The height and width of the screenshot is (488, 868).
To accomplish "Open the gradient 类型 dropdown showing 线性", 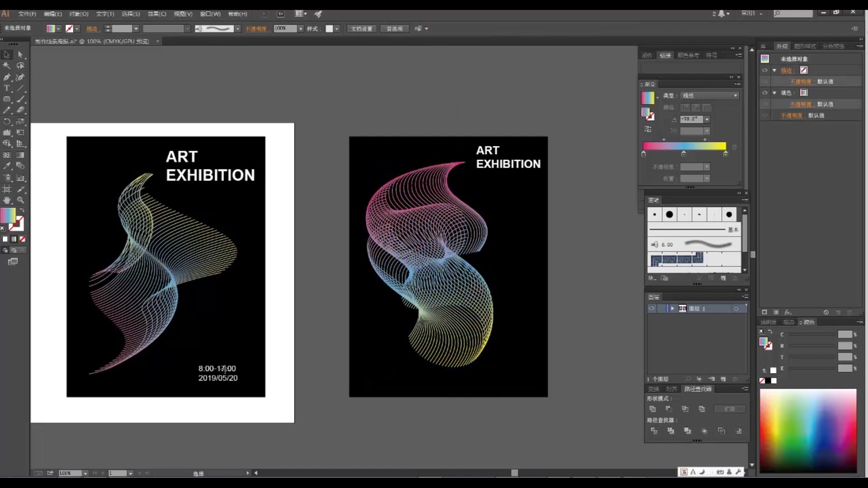I will tap(710, 96).
